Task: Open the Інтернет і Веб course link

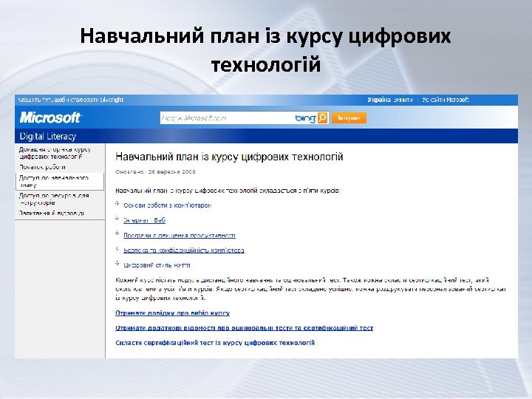Action: (x=144, y=220)
